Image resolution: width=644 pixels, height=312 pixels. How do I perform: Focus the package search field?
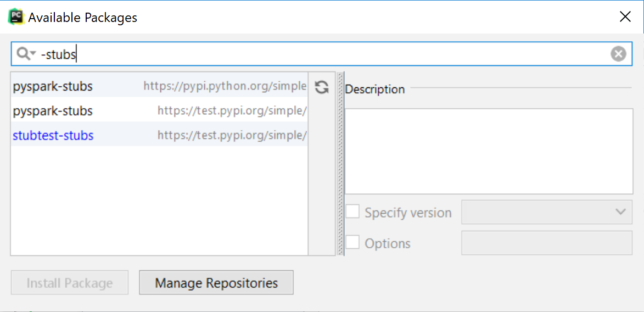coord(322,54)
